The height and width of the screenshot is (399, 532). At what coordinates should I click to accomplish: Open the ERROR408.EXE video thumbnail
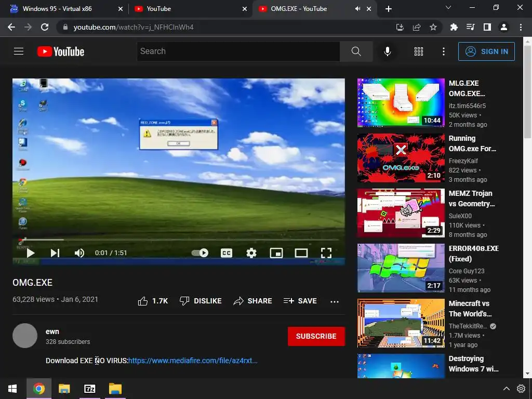(401, 268)
